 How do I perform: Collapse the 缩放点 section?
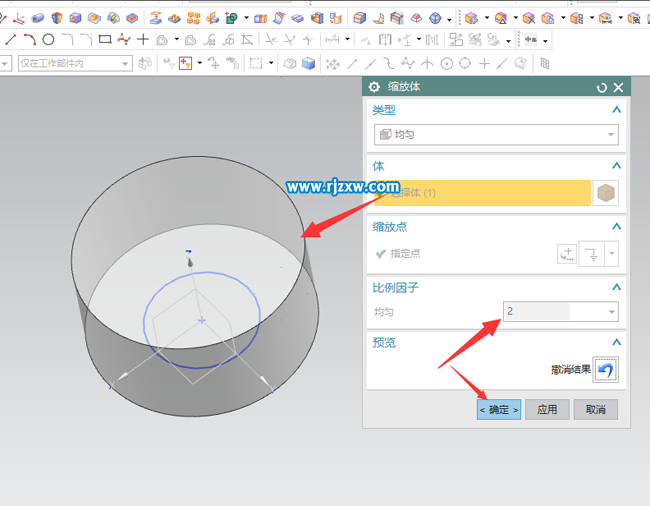[x=616, y=227]
